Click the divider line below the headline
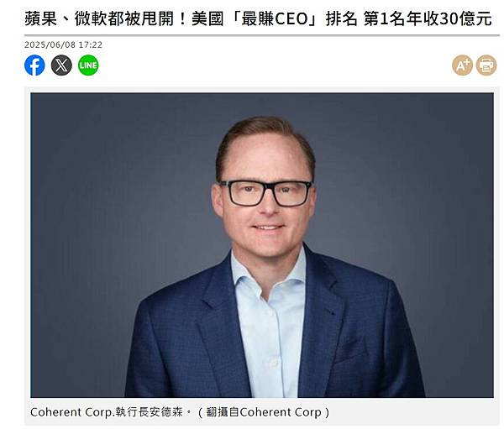504x429 pixels. pos(262,34)
